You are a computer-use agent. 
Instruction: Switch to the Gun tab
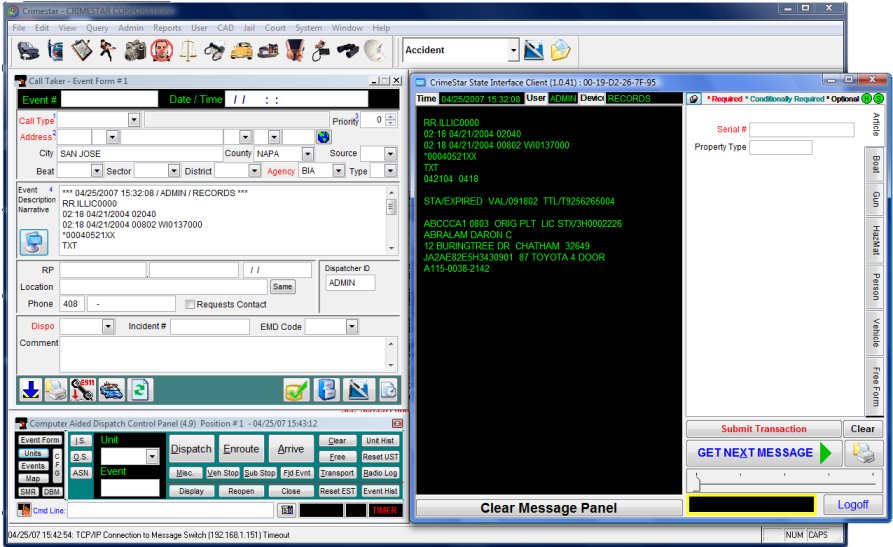pos(874,199)
